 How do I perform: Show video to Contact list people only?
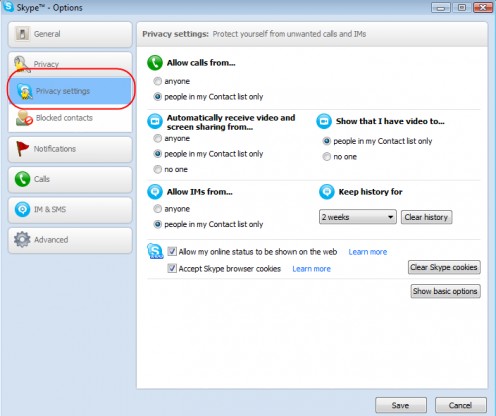point(327,141)
